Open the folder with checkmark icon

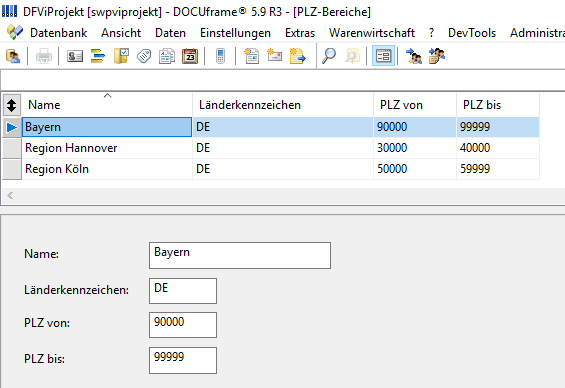click(x=121, y=56)
